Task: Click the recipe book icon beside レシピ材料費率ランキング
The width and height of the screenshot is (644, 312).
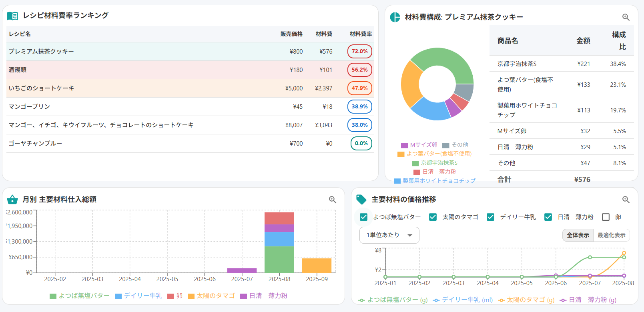Action: pos(12,16)
